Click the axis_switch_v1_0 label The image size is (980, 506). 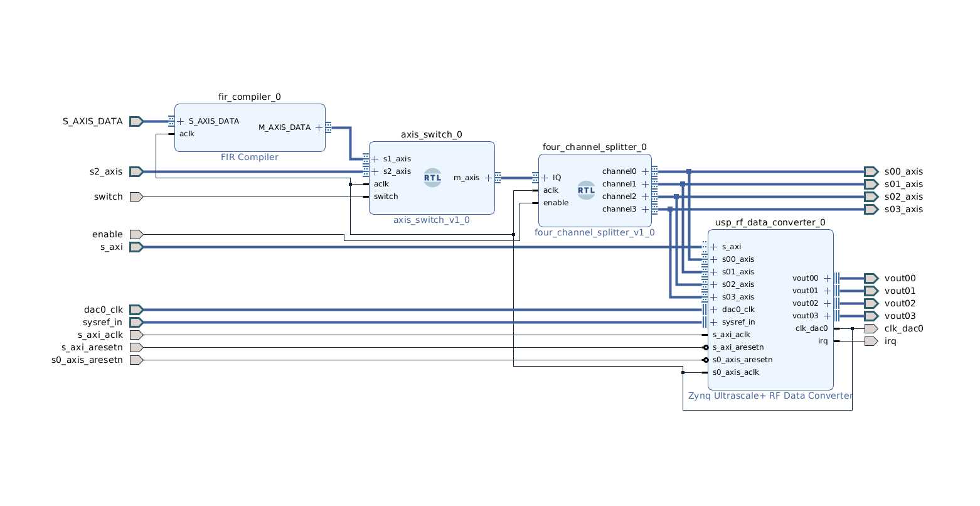coord(432,220)
